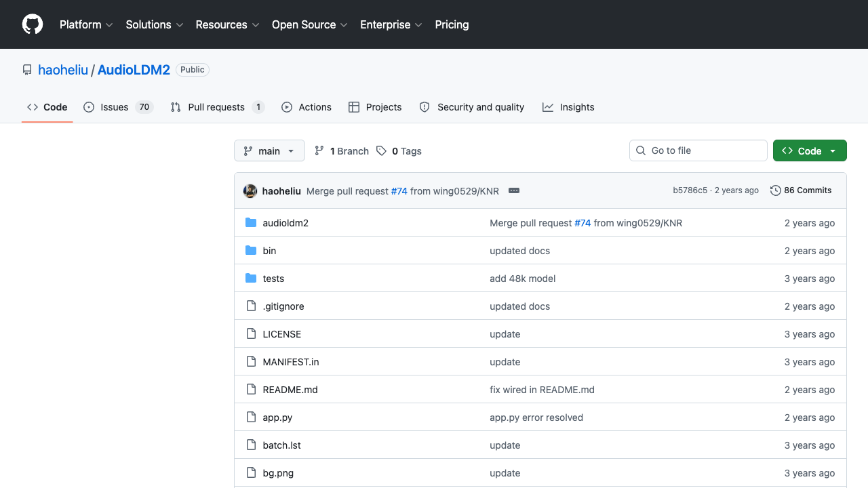Open the README.md file name
Screen dimensions: 868x488
[x=290, y=390]
